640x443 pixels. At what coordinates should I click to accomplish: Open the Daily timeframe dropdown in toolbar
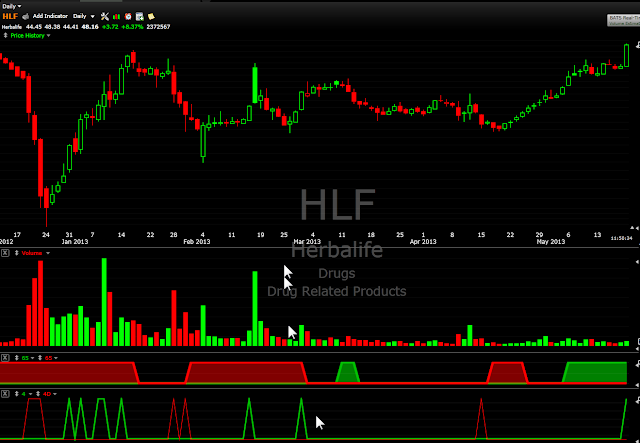click(84, 16)
